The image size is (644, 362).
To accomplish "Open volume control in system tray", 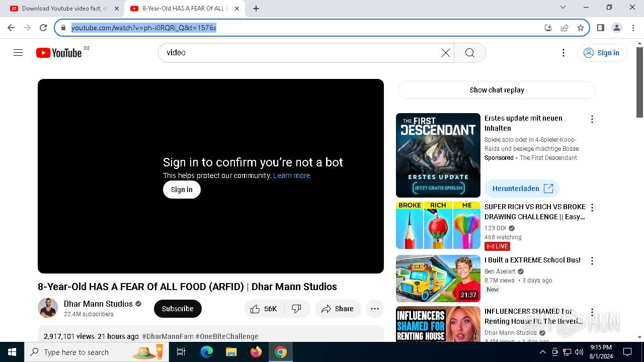I will (x=579, y=352).
